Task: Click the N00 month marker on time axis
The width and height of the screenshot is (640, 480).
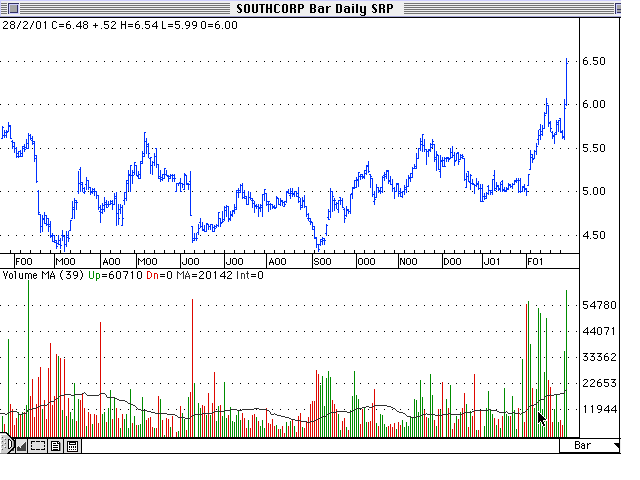Action: (x=408, y=262)
